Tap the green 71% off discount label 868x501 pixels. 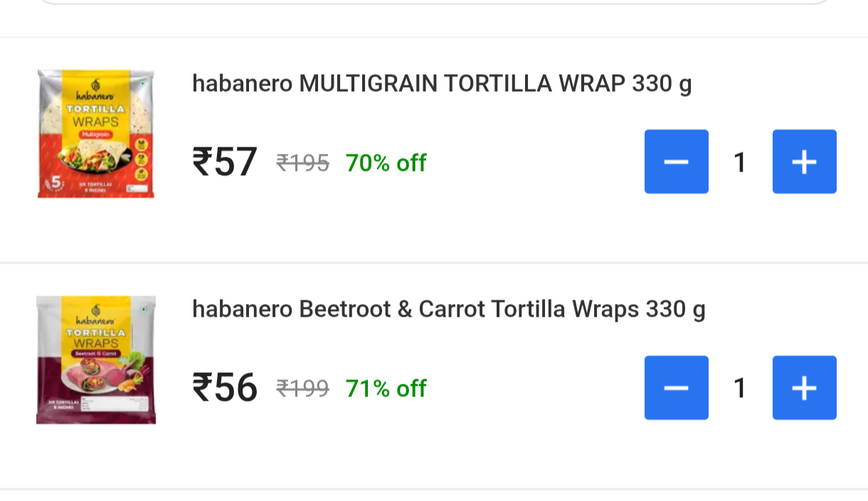coord(386,389)
